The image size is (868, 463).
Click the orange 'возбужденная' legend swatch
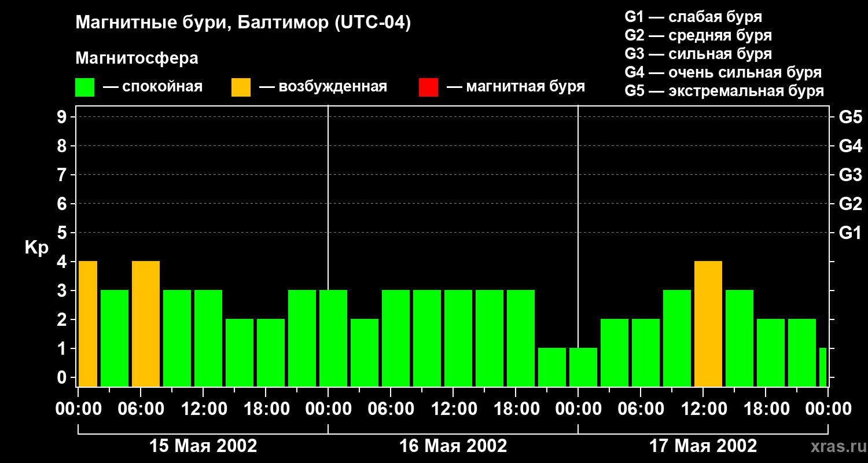pyautogui.click(x=241, y=87)
